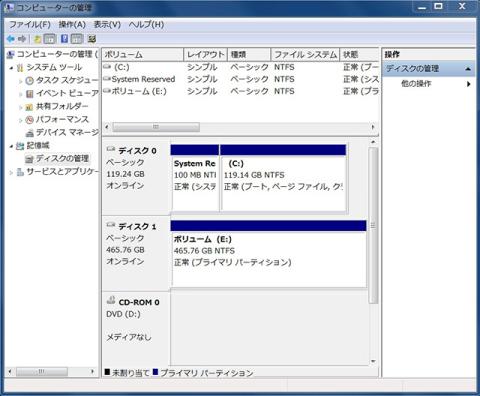Image resolution: width=480 pixels, height=396 pixels.
Task: Click the volume list horizontal scrollbar thumb
Action: [156, 127]
